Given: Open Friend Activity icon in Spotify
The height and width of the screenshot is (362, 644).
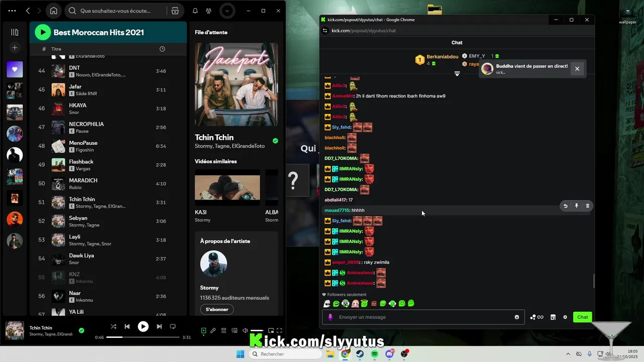Looking at the screenshot, I should (209, 11).
